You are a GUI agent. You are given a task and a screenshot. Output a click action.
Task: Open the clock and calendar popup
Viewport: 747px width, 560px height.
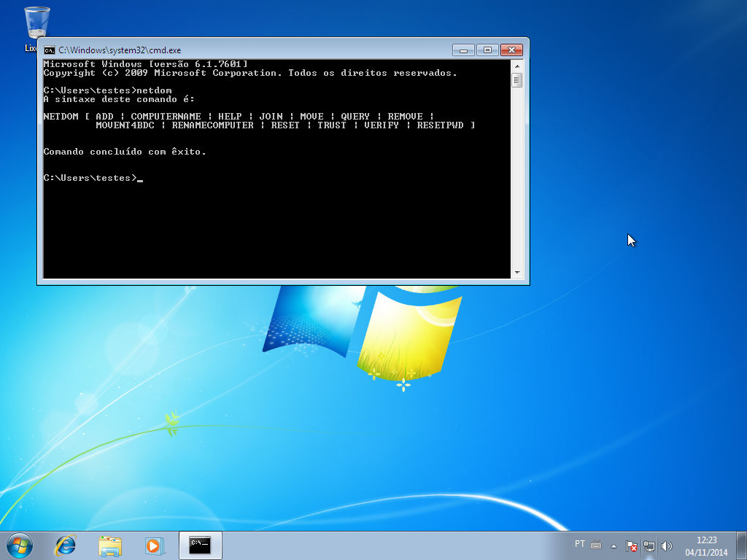[x=706, y=544]
